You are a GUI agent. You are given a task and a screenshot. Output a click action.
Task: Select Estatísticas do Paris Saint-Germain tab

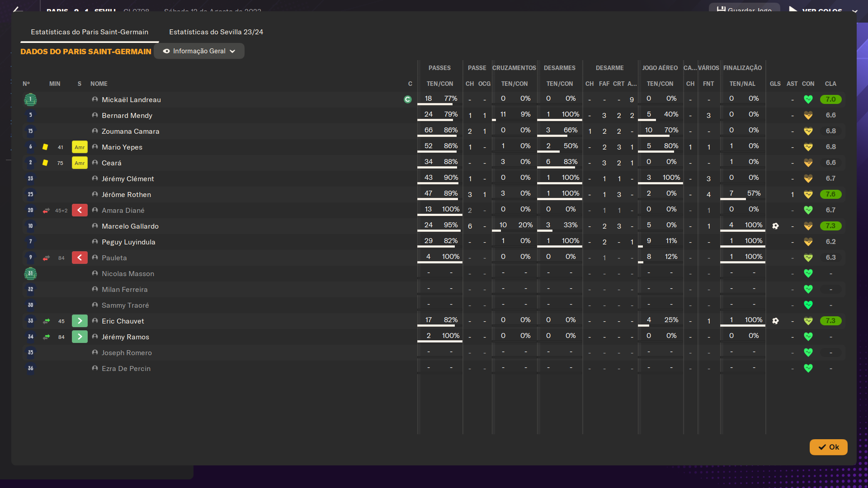click(x=90, y=32)
